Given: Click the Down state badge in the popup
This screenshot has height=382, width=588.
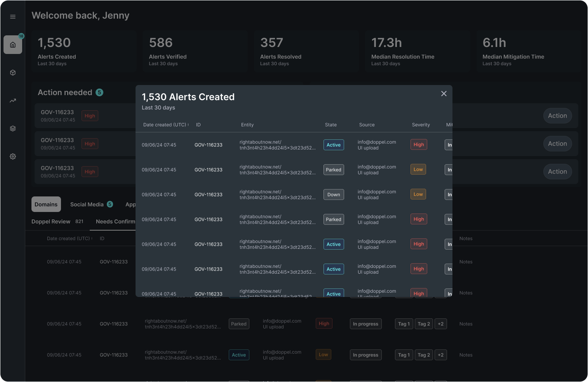Looking at the screenshot, I should click(333, 194).
